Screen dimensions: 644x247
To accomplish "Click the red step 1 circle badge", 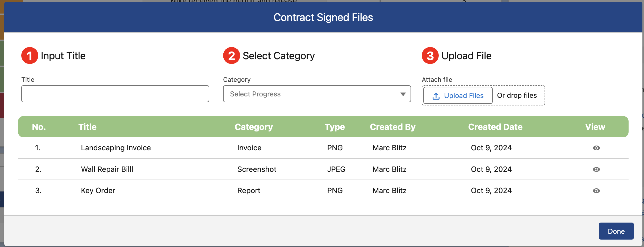I will (30, 56).
